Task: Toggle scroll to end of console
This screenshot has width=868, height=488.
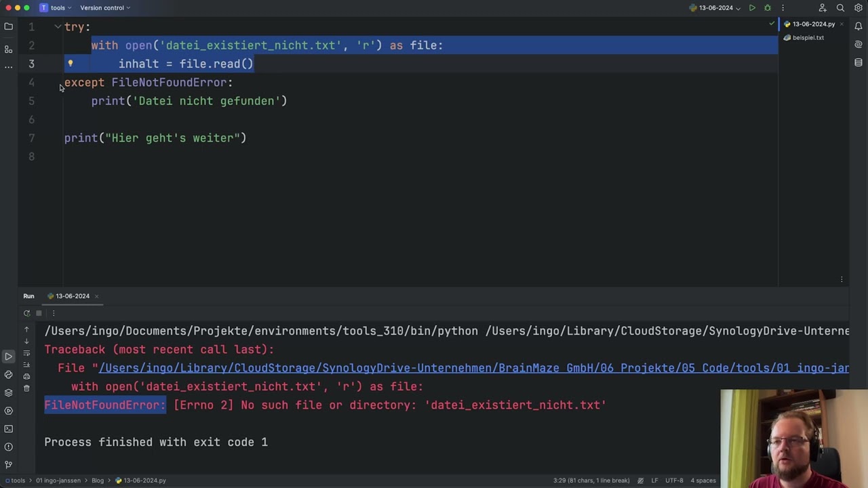Action: coord(26,365)
